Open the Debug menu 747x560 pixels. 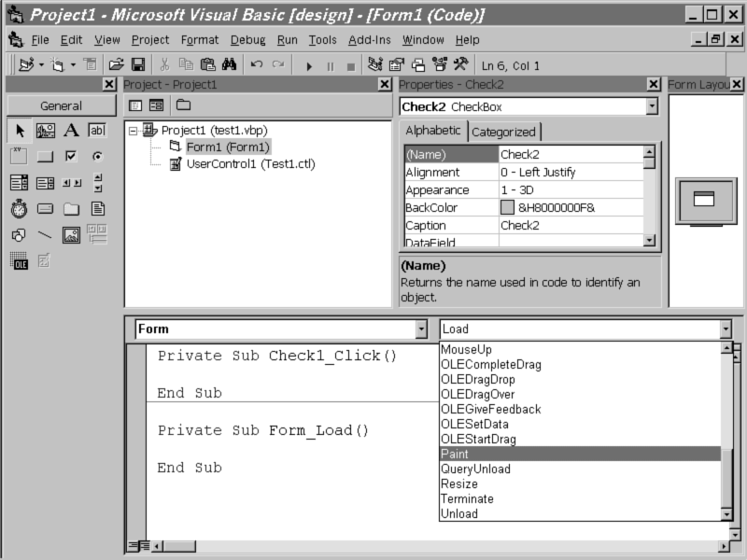click(247, 40)
